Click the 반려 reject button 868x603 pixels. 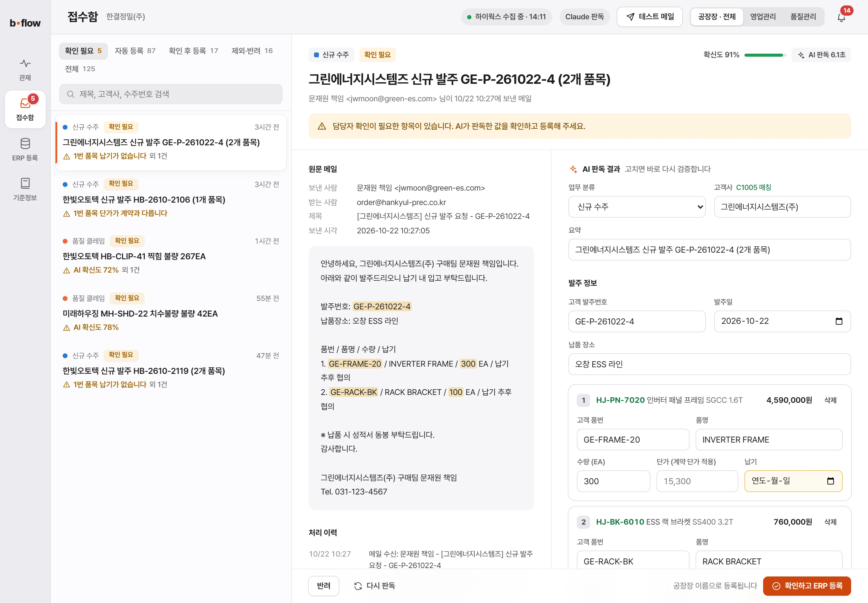pos(323,586)
